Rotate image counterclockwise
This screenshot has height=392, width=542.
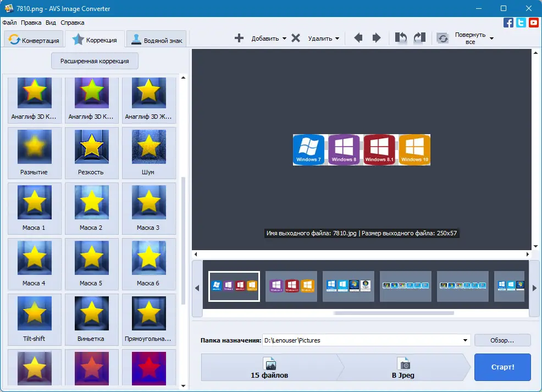point(401,38)
